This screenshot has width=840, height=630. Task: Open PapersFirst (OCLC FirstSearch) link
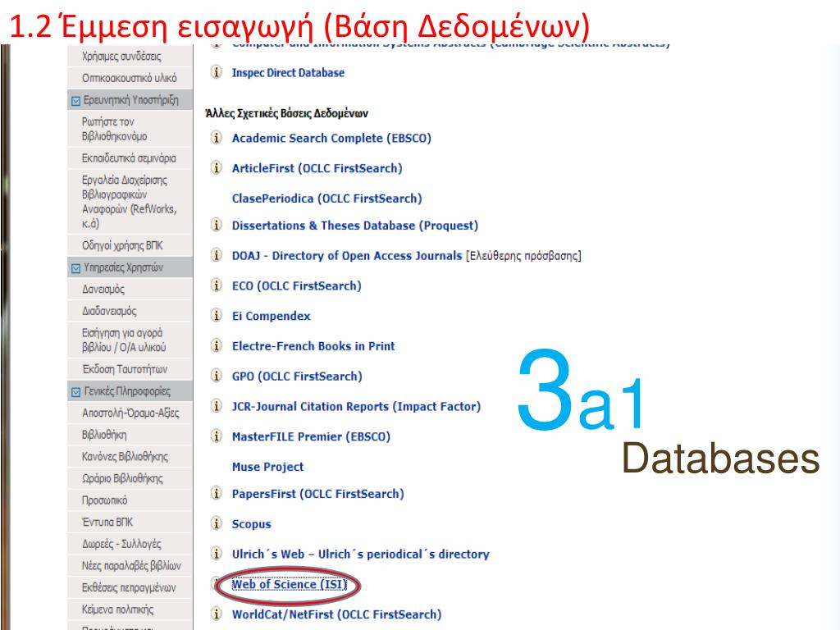tap(317, 493)
